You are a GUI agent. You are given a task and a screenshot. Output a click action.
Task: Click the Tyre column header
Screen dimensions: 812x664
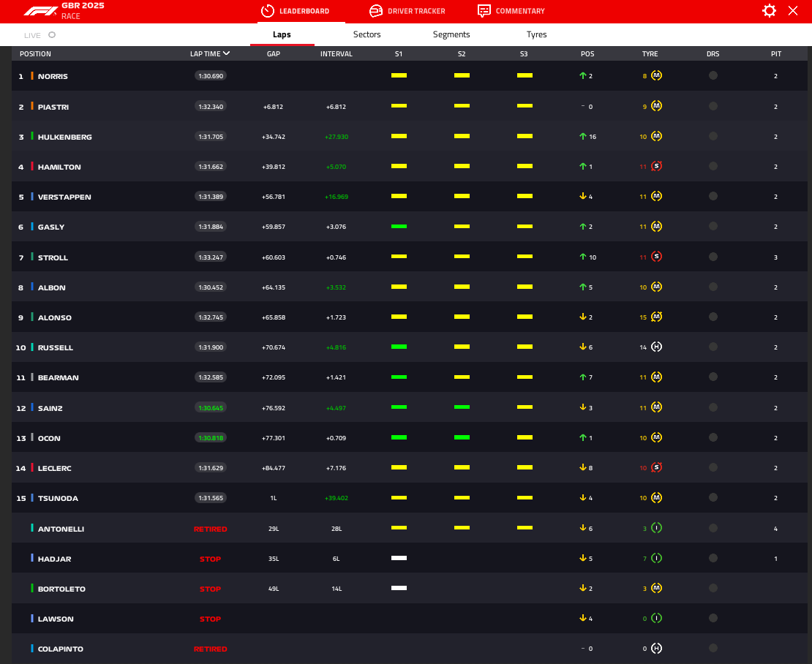[650, 54]
